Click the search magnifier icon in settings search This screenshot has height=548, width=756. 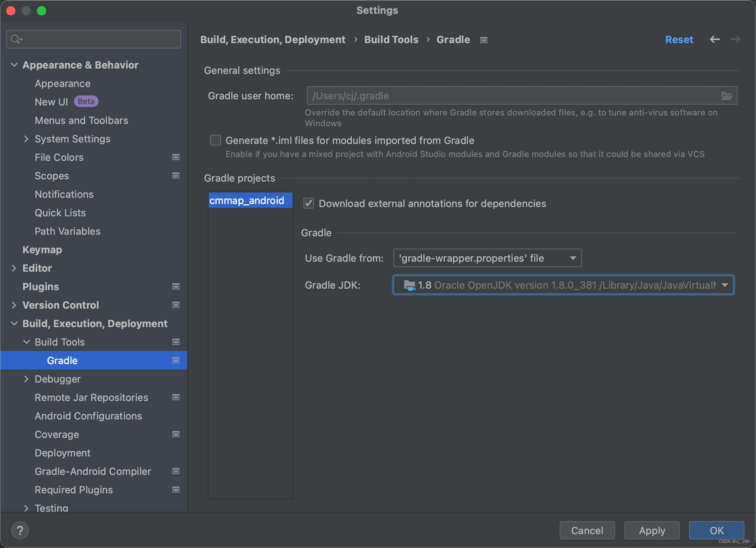(16, 39)
